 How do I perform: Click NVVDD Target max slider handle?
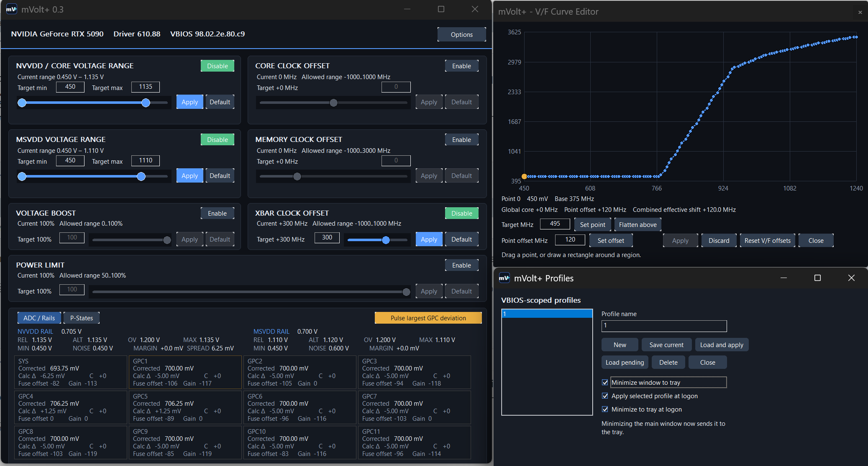tap(146, 103)
